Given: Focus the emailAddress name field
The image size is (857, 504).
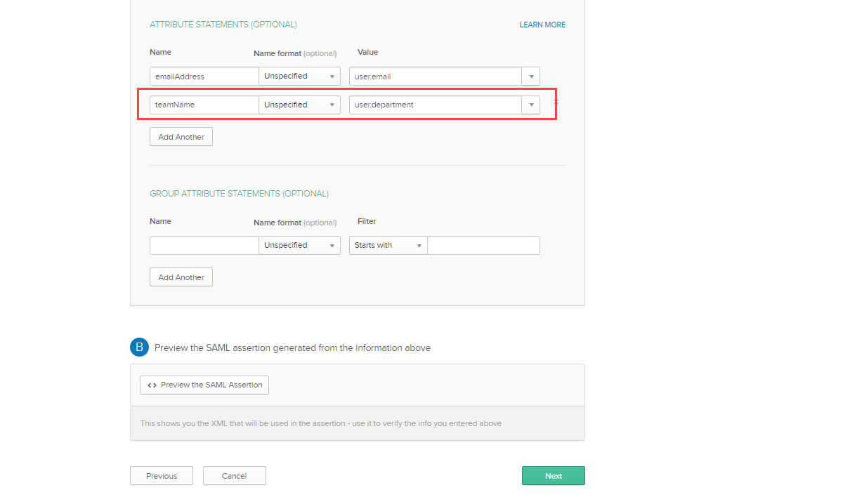Looking at the screenshot, I should 204,77.
